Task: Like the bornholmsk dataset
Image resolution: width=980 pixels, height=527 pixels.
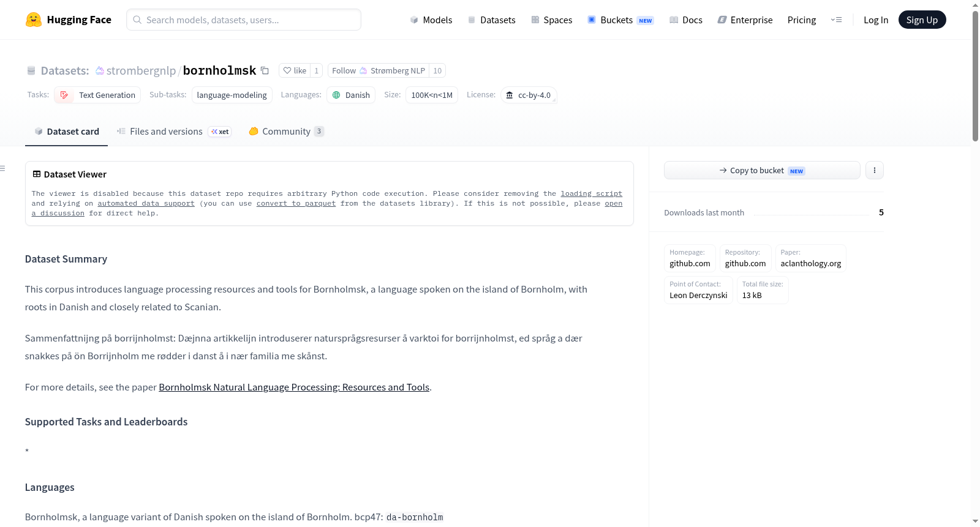Action: [x=295, y=70]
